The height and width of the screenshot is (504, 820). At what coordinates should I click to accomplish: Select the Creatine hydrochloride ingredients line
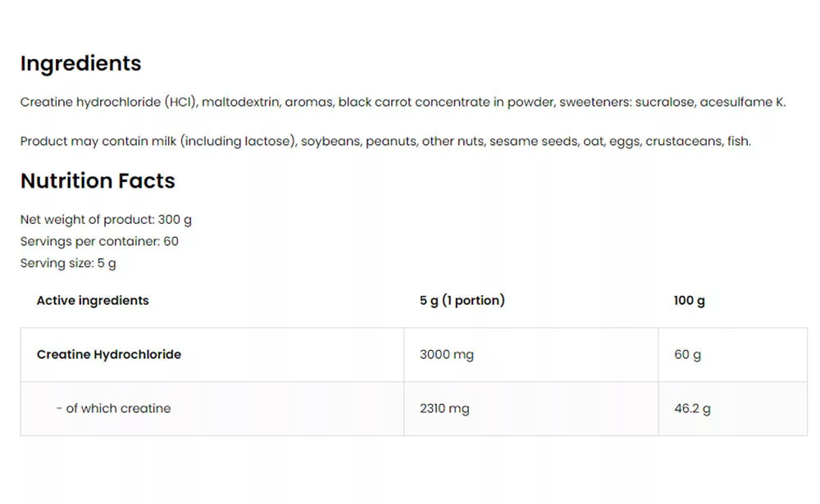[x=403, y=102]
